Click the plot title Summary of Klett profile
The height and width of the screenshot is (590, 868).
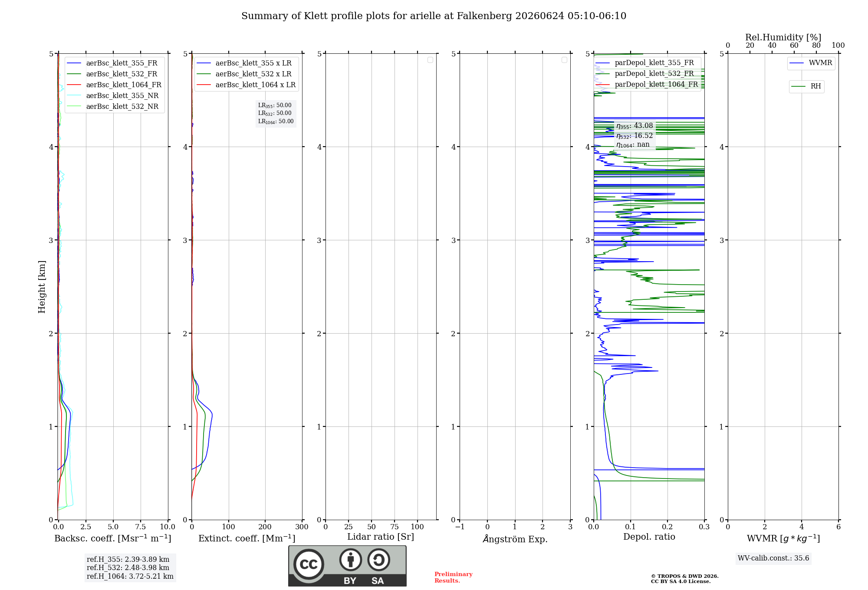pos(434,16)
